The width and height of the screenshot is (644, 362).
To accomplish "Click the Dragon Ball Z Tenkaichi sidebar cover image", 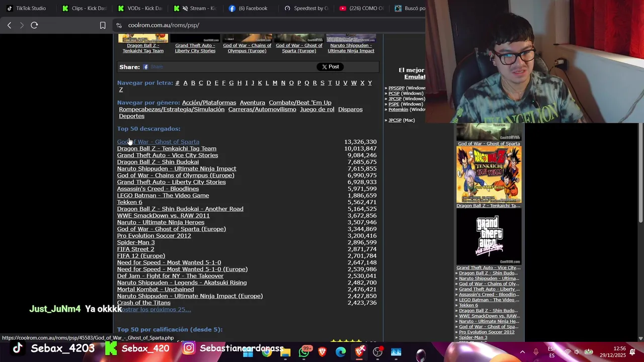I will pos(489,174).
